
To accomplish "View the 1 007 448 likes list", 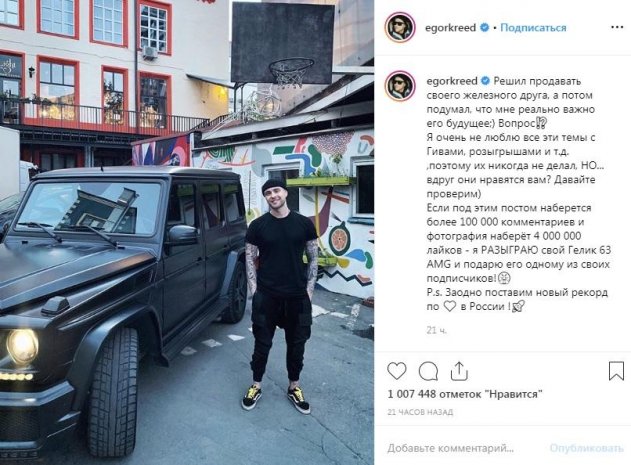I will pos(465,394).
